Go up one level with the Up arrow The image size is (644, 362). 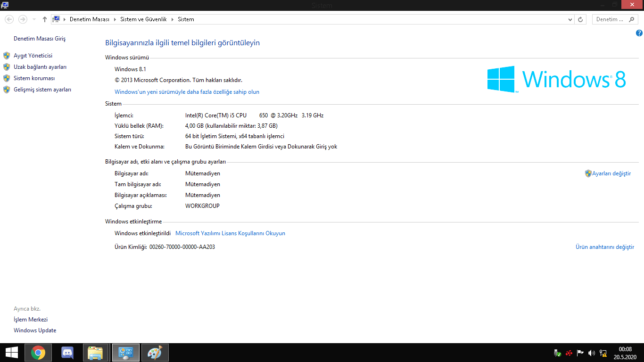45,19
